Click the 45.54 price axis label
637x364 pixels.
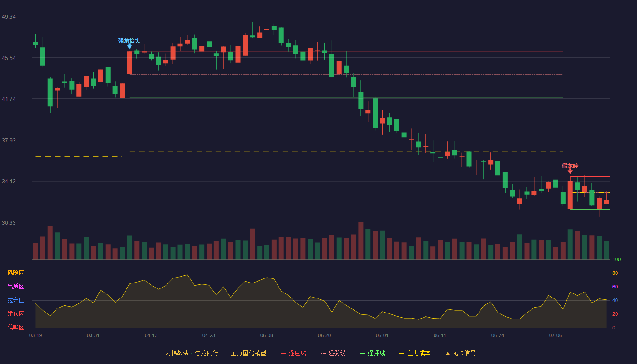(x=9, y=58)
